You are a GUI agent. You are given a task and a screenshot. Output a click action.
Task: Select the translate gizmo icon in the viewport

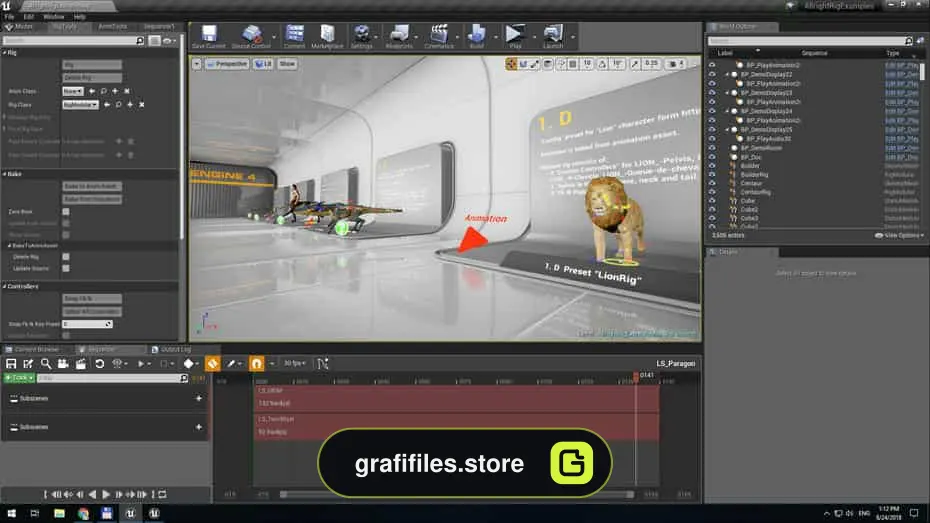(x=511, y=63)
